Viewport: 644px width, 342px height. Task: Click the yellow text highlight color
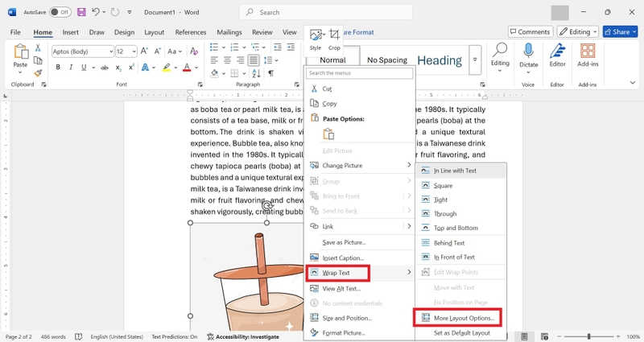[167, 68]
